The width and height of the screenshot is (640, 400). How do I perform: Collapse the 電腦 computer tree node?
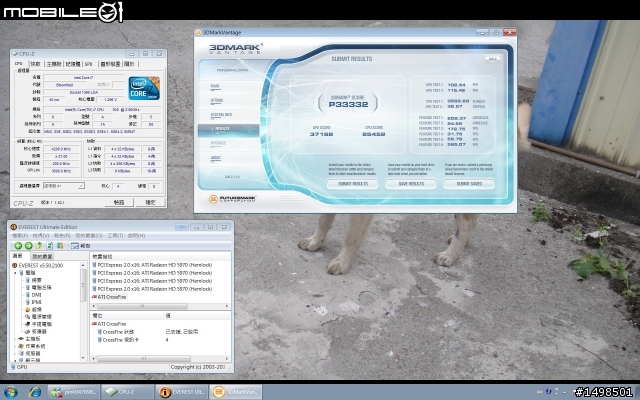click(16, 273)
